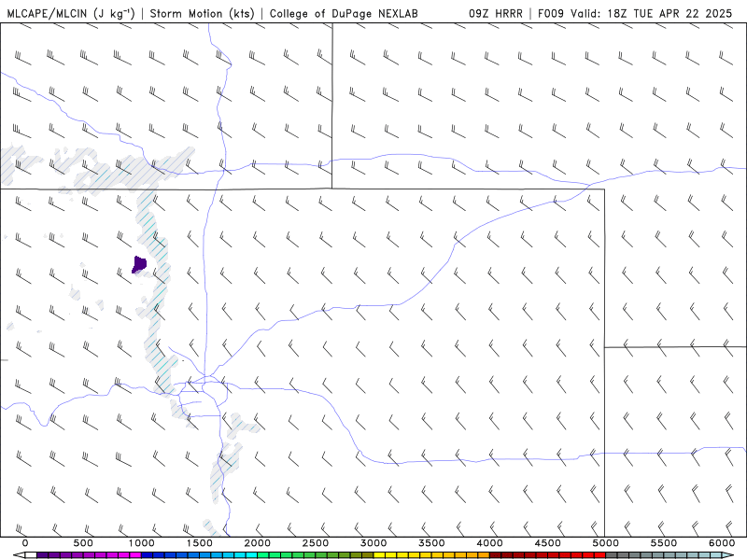The width and height of the screenshot is (747, 560).
Task: Click colorbar tick label '1000'
Action: tap(142, 543)
